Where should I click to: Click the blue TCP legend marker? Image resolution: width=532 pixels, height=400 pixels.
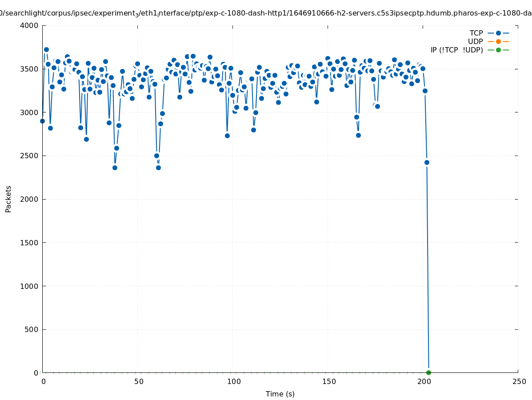coord(498,33)
